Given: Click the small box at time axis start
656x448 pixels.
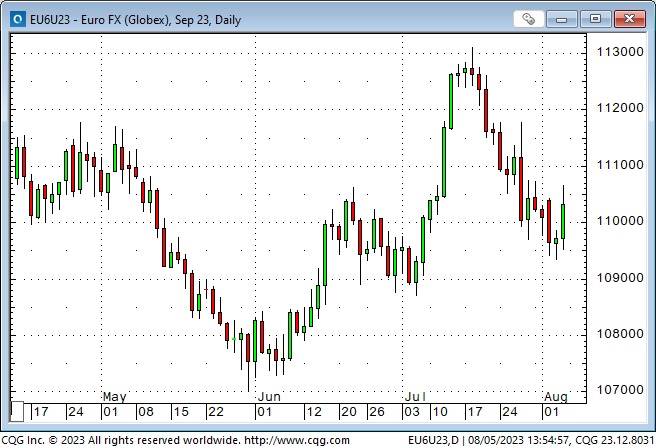Looking at the screenshot, I should click(x=17, y=412).
